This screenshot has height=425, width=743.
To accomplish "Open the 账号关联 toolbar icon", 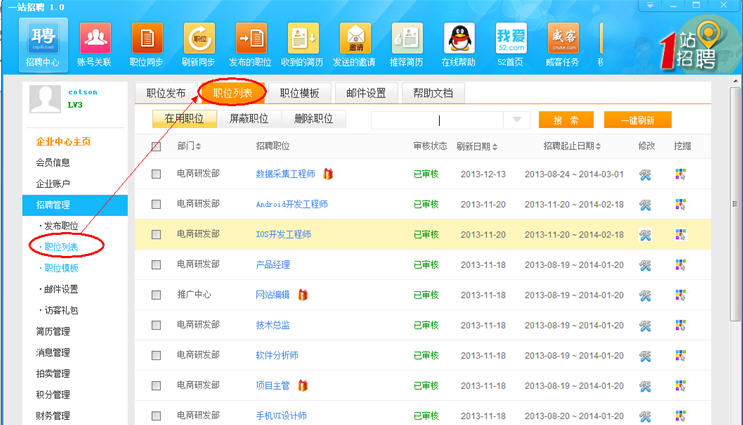I will (95, 45).
